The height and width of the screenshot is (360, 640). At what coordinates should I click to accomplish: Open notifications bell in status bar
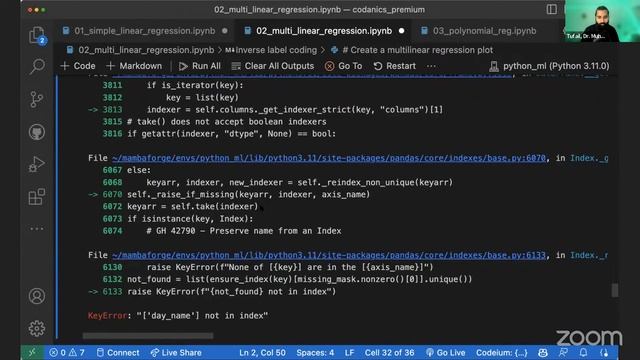pos(583,353)
